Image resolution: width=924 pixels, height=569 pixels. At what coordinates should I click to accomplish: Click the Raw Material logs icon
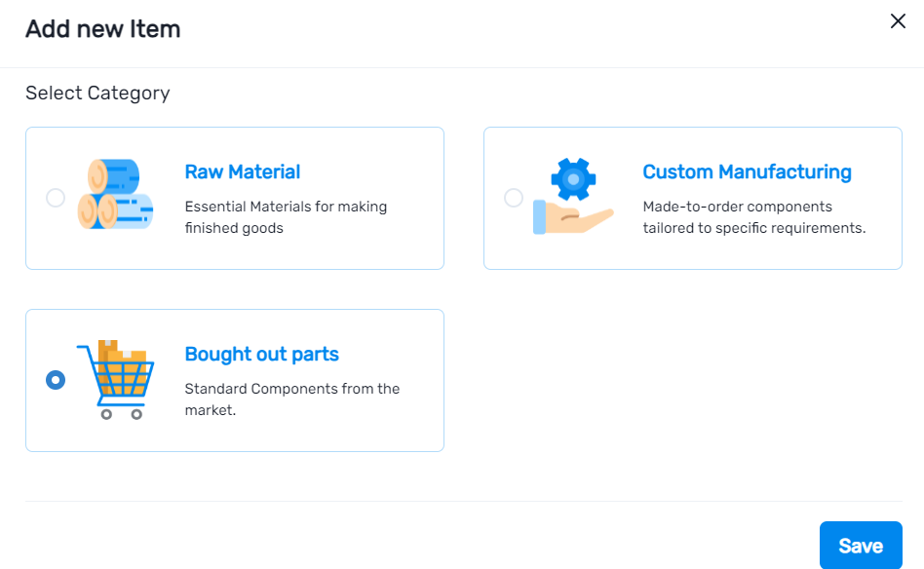pyautogui.click(x=117, y=194)
